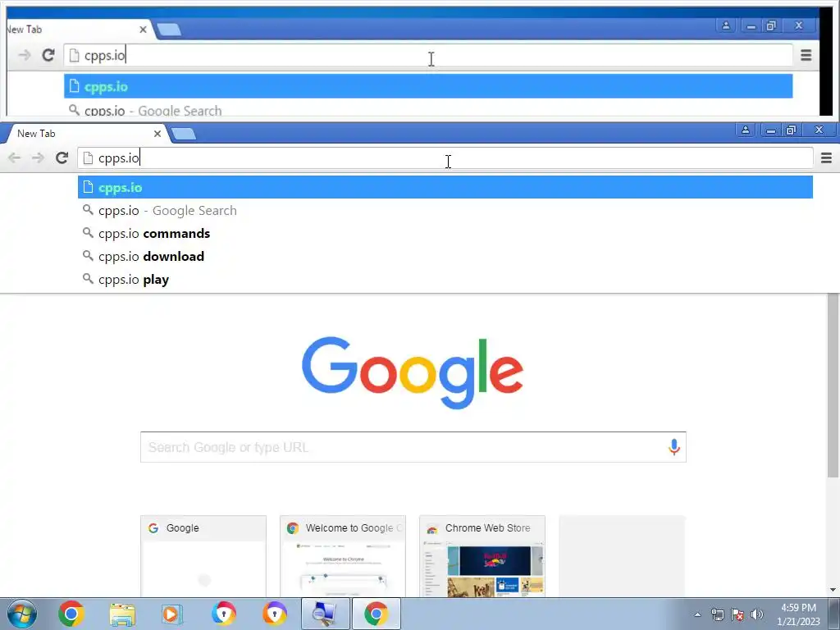This screenshot has height=630, width=840.
Task: Click the page's vertical scrollbar thumb
Action: click(833, 386)
